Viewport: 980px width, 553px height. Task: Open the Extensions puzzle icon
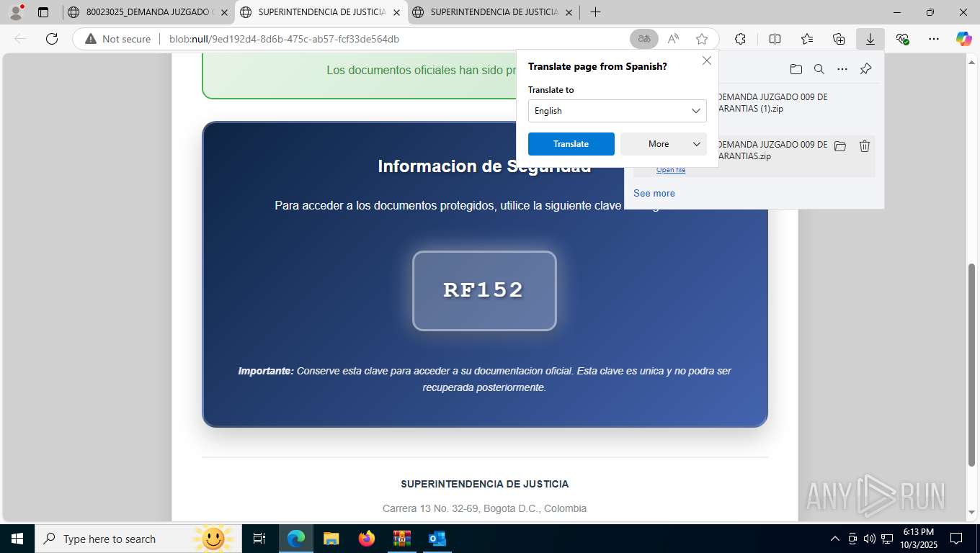(740, 39)
